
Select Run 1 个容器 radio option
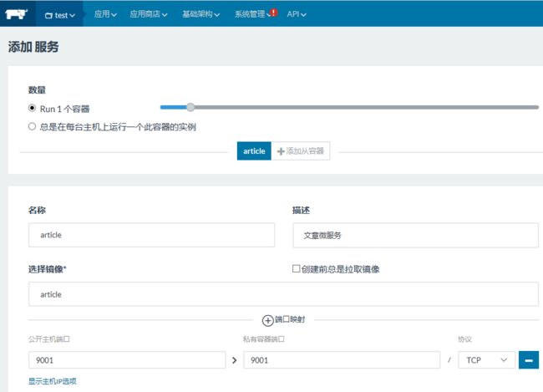(x=33, y=109)
